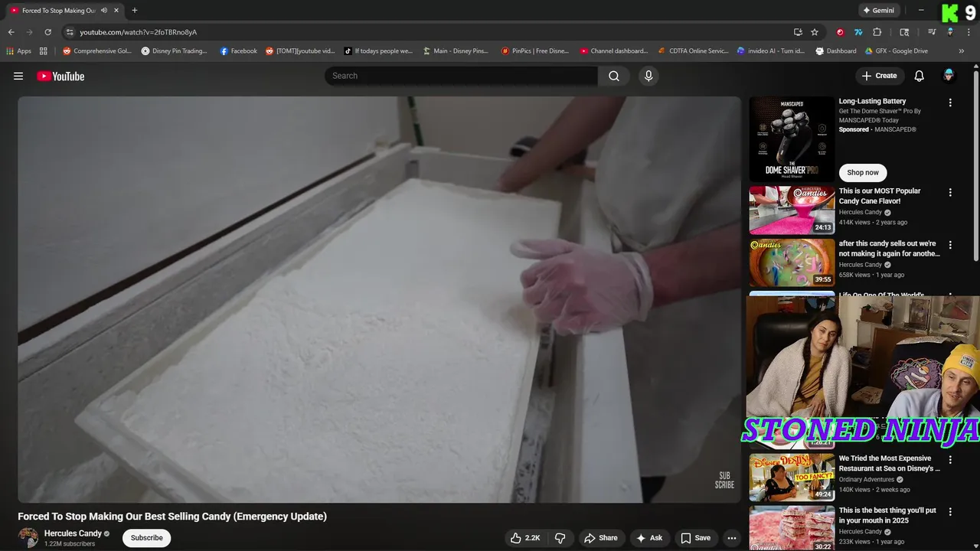Open the YouTube notifications bell

[x=920, y=76]
